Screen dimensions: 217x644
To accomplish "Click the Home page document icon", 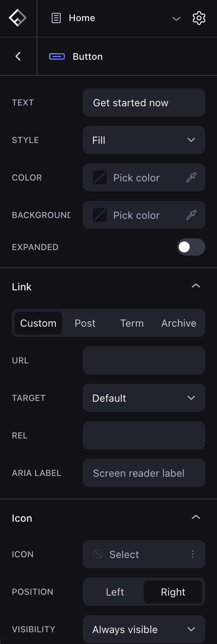I will point(56,18).
